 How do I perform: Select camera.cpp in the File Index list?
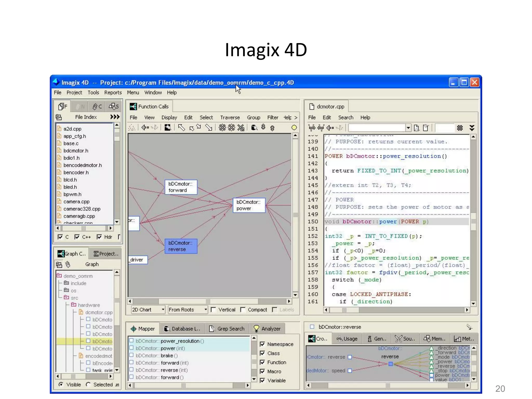(76, 202)
